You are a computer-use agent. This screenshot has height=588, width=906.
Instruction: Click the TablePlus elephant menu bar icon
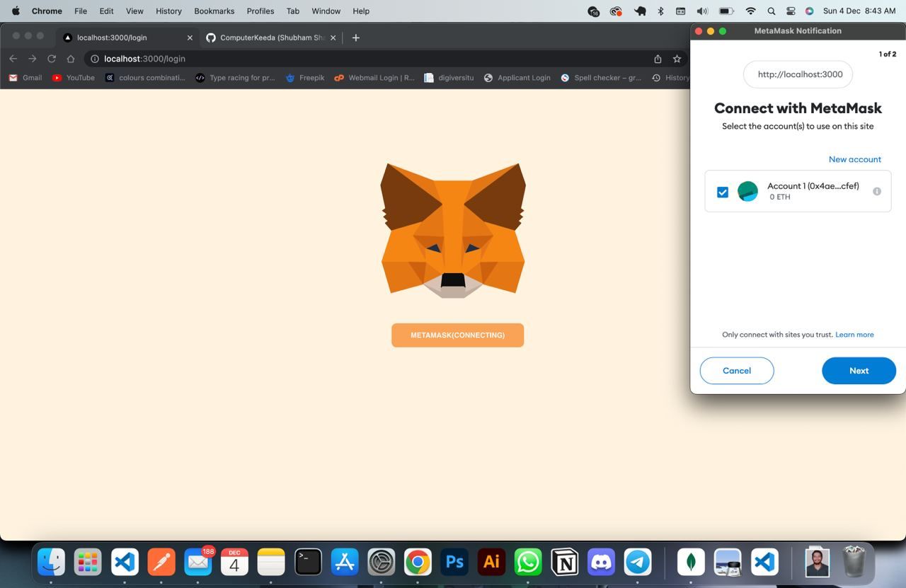point(640,11)
